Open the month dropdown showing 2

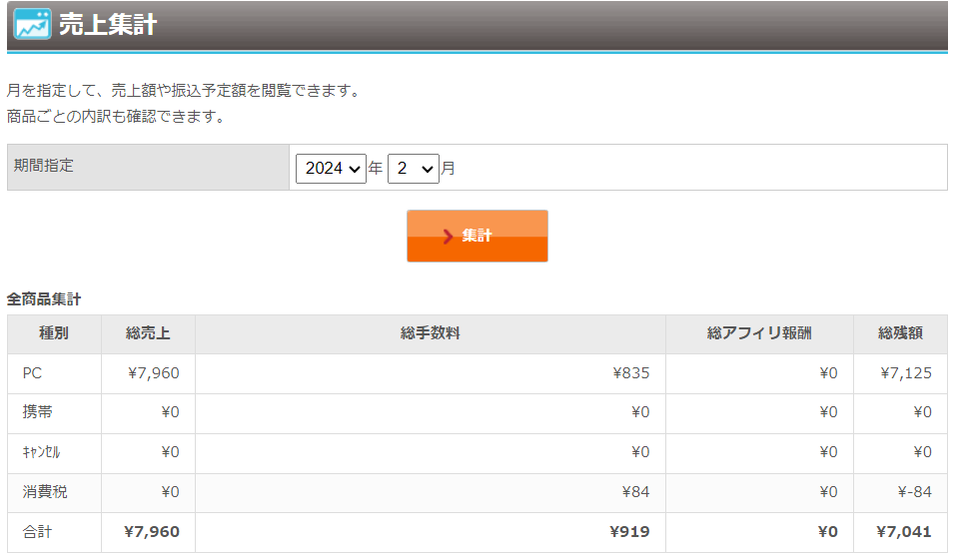414,169
